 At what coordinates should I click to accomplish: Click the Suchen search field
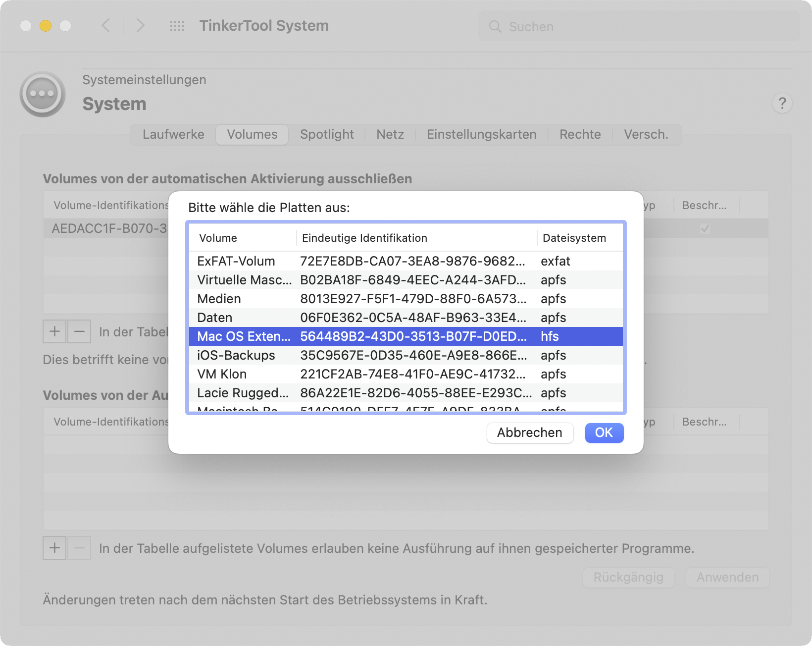(x=639, y=26)
